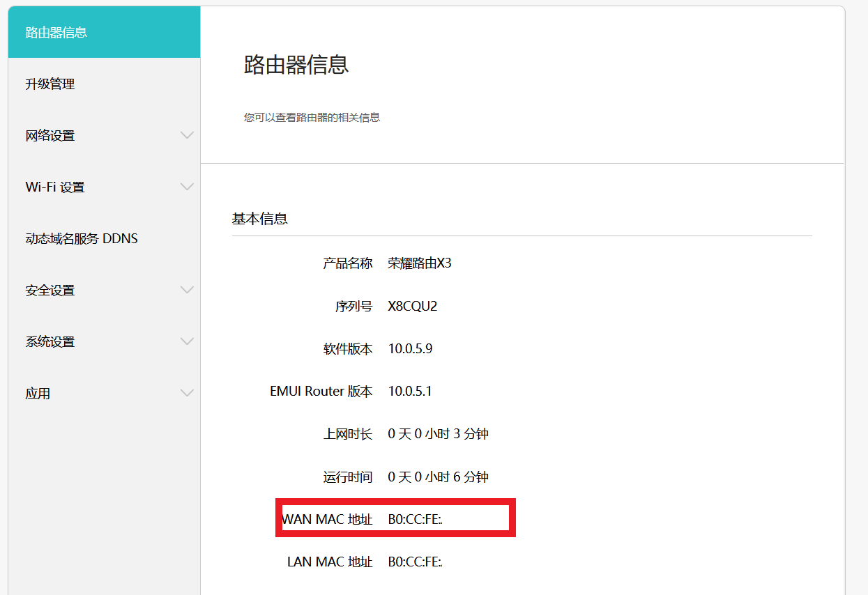Click the 您可以查看路由器的相关信息 description text
This screenshot has width=868, height=595.
point(312,118)
